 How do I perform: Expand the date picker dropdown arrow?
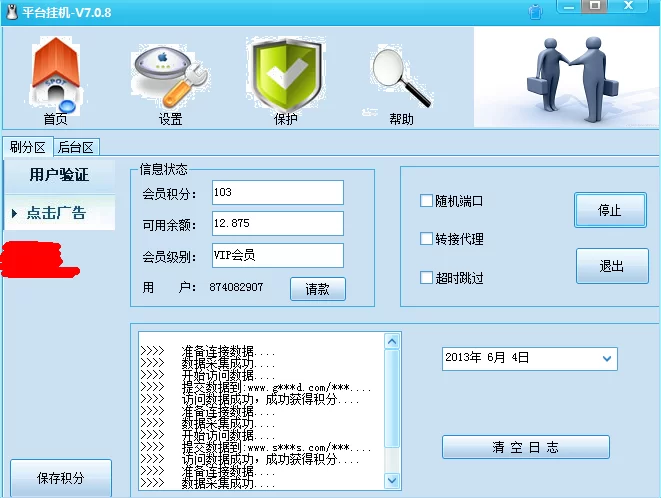coord(607,358)
